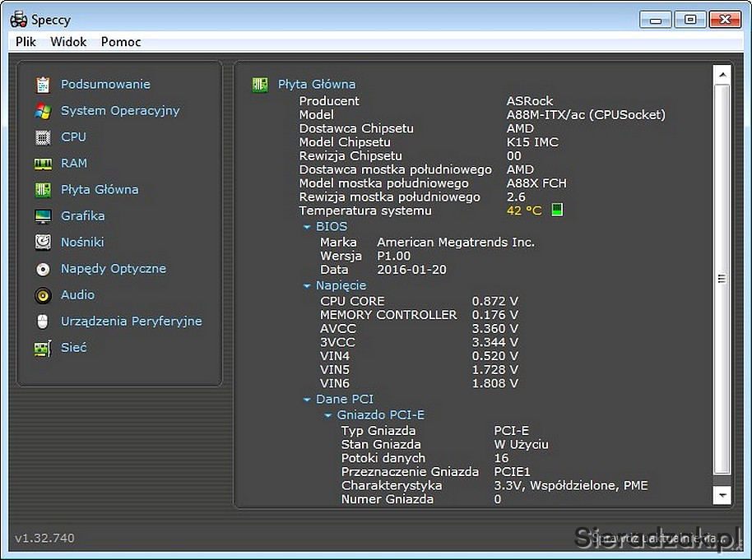752x560 pixels.
Task: Click the Producent value ASRock
Action: tap(530, 101)
